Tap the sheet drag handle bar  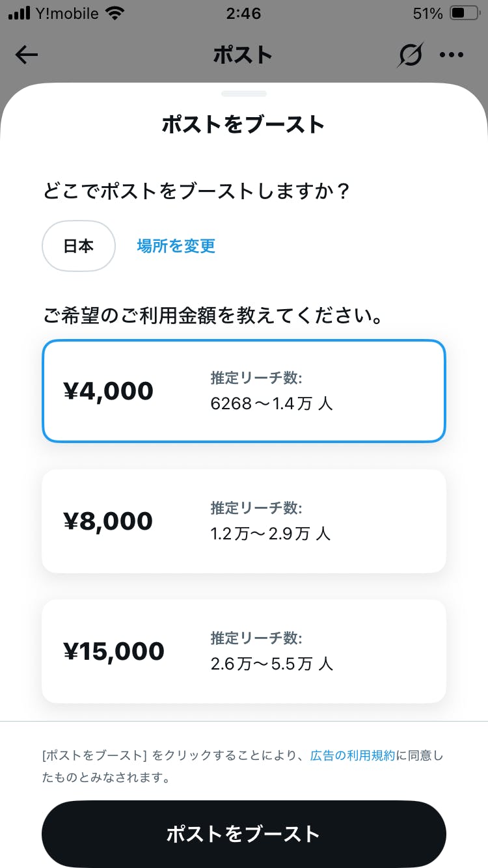pyautogui.click(x=244, y=94)
